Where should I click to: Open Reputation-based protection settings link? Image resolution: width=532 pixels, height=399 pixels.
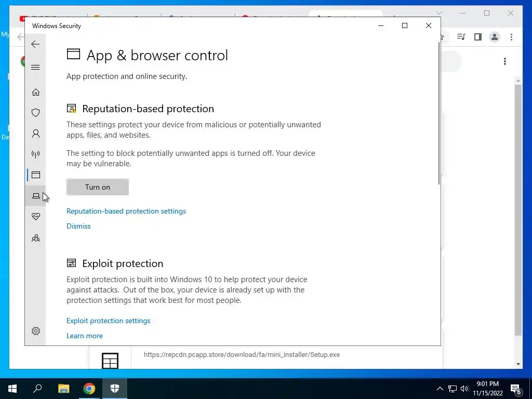click(x=126, y=211)
